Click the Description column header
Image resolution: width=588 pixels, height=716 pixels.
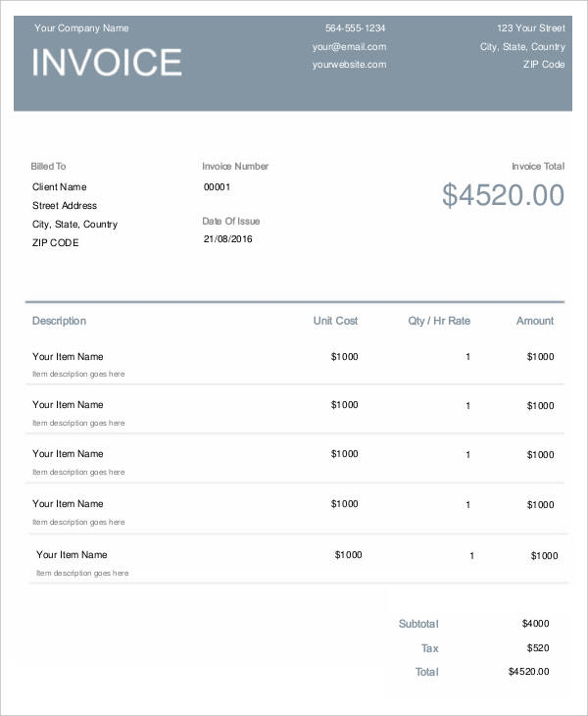pos(59,321)
